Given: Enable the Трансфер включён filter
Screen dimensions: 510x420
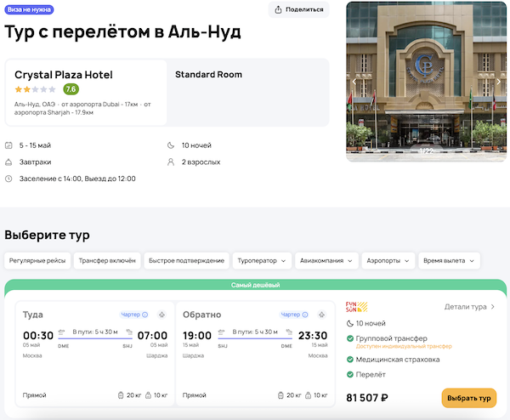Looking at the screenshot, I should click(x=106, y=260).
